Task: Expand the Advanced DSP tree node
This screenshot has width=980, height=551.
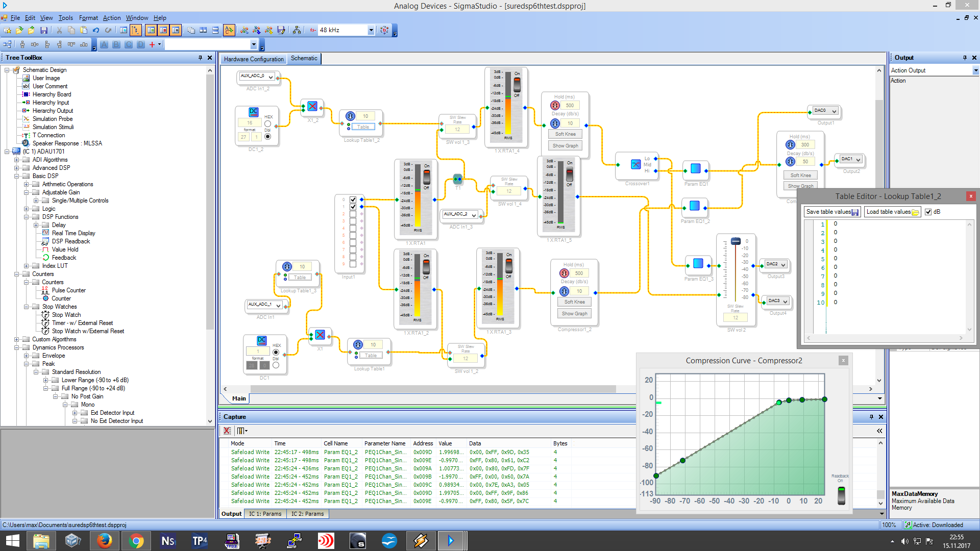Action: (x=16, y=168)
